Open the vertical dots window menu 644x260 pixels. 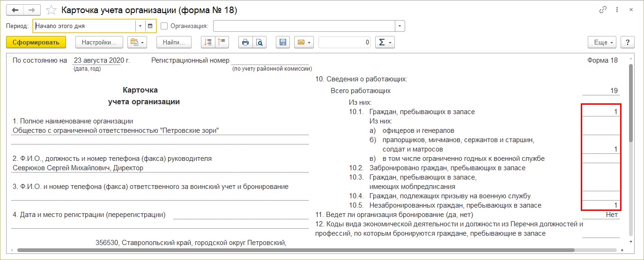[617, 10]
